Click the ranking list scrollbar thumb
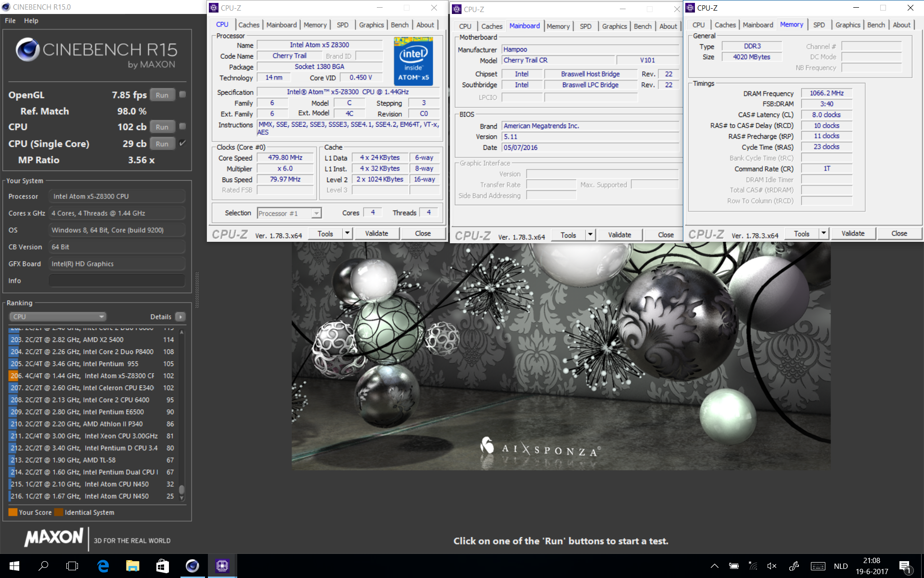 coord(181,489)
